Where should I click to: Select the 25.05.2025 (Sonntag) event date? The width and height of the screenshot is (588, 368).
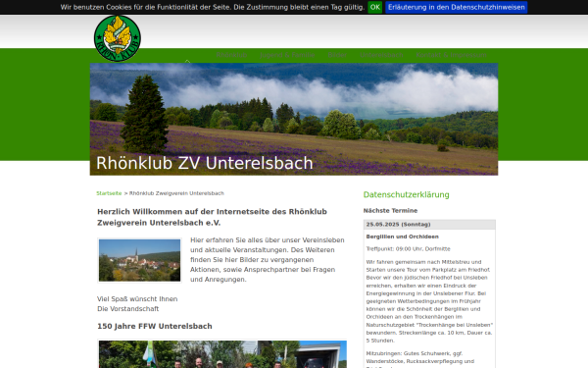tap(398, 224)
